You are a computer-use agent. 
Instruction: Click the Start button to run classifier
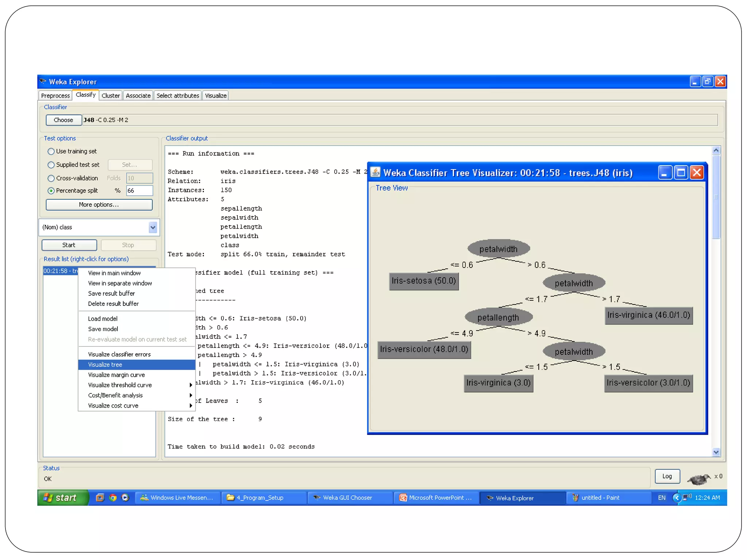point(69,245)
